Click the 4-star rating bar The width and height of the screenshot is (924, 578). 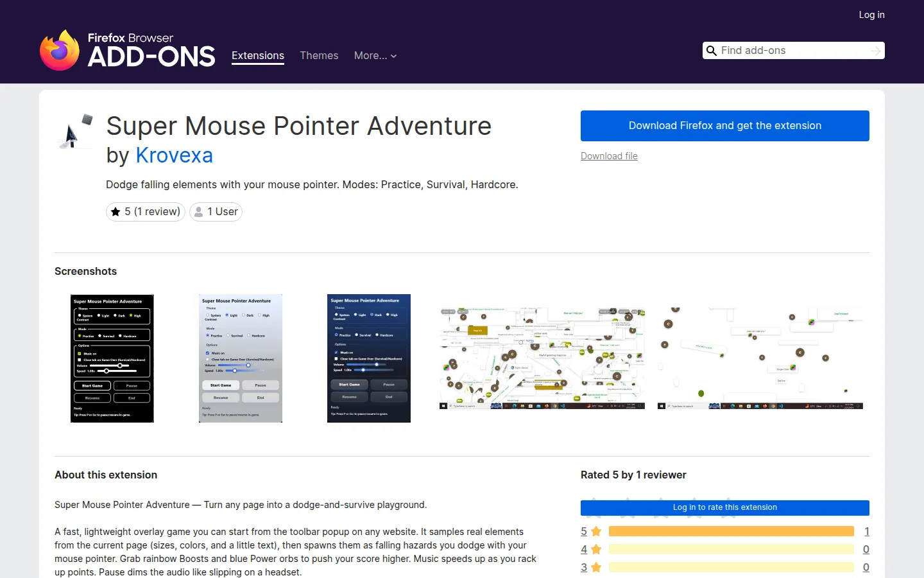coord(732,549)
